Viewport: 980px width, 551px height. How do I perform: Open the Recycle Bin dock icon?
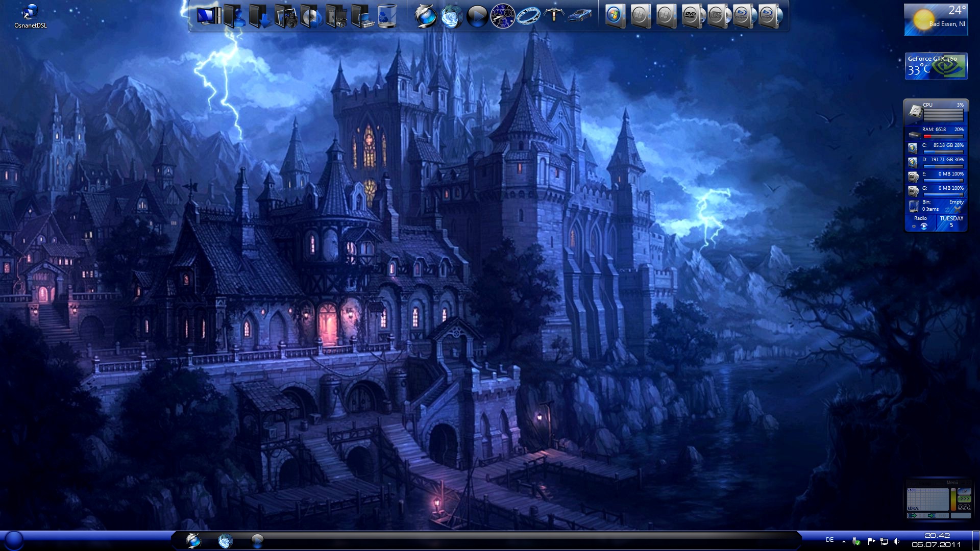point(387,16)
